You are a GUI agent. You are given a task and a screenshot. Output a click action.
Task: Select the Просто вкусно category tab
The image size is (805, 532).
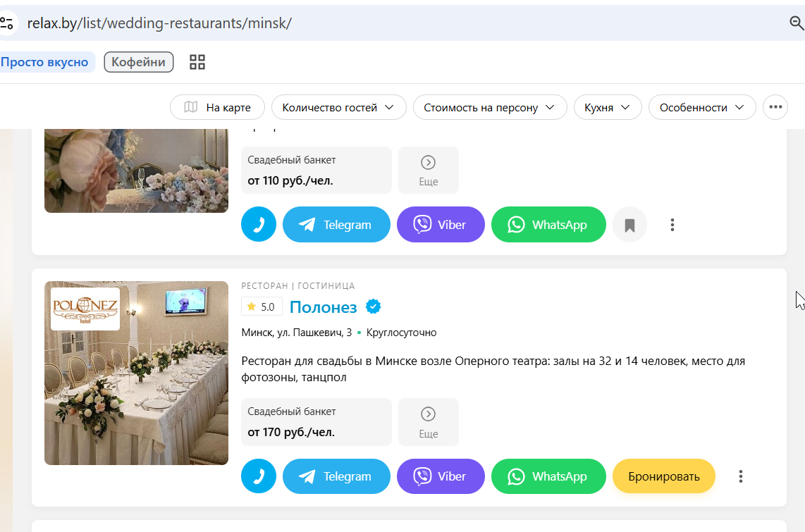click(45, 62)
